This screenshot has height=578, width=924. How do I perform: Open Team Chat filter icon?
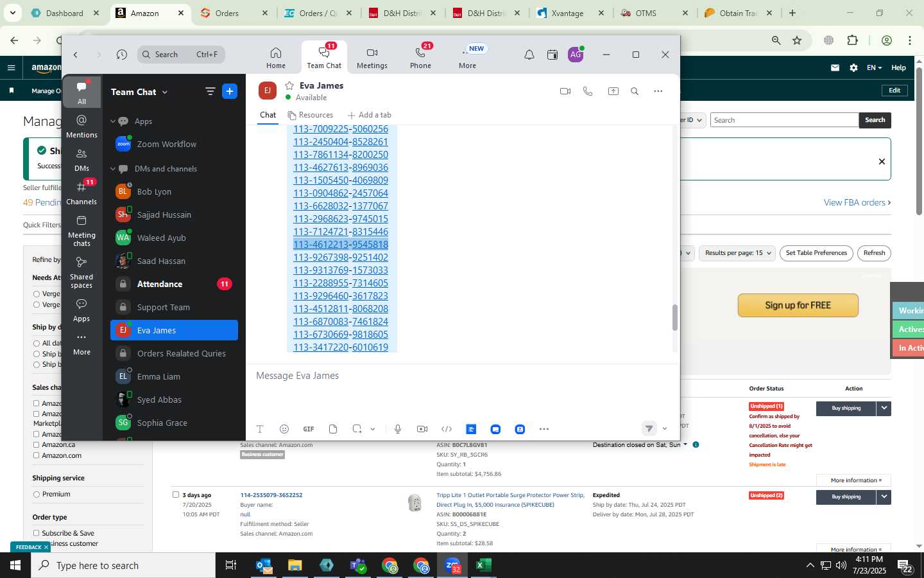(210, 91)
